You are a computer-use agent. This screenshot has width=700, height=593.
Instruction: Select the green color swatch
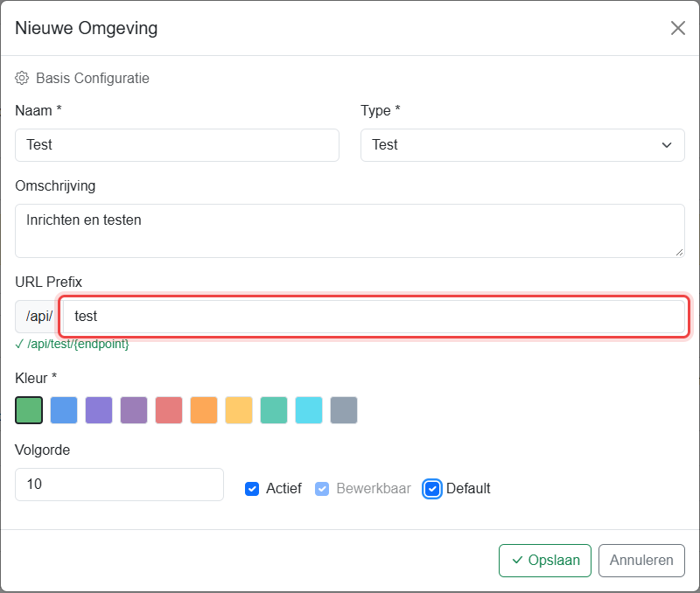[x=29, y=409]
